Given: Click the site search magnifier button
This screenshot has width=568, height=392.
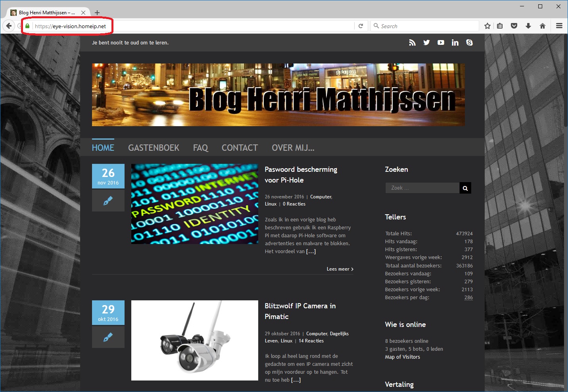Looking at the screenshot, I should 465,188.
